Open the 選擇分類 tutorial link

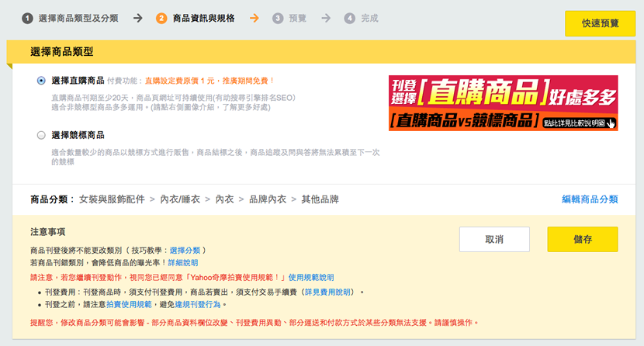point(185,251)
